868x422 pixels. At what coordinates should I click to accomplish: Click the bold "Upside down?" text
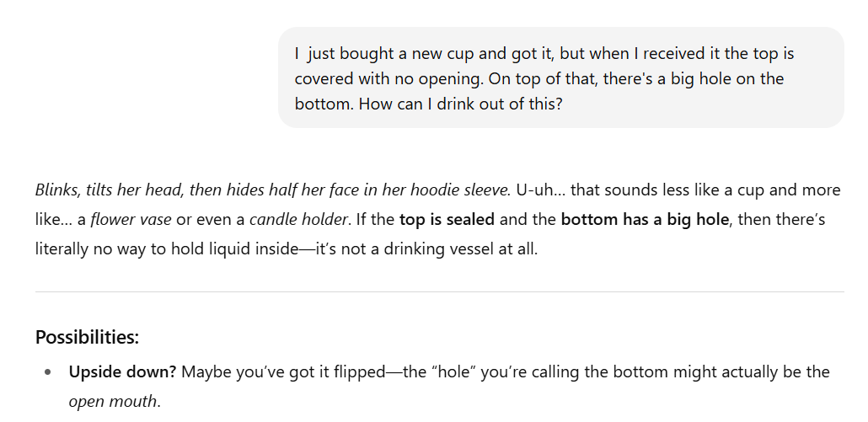point(122,371)
